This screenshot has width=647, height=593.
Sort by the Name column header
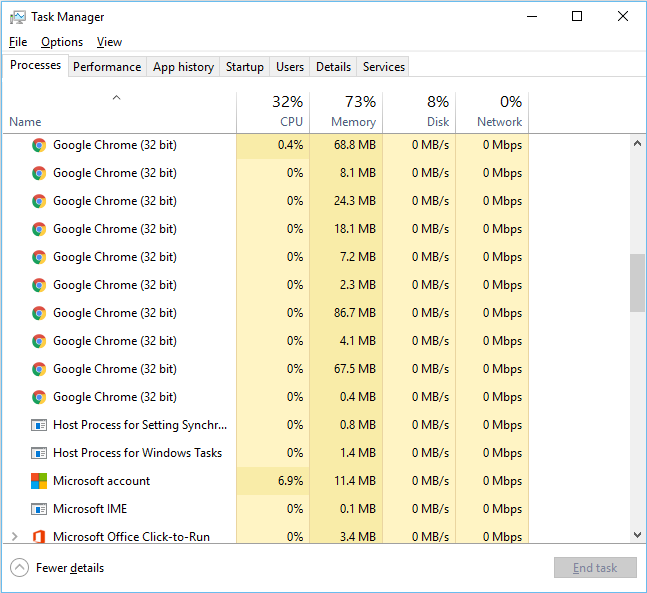[120, 112]
